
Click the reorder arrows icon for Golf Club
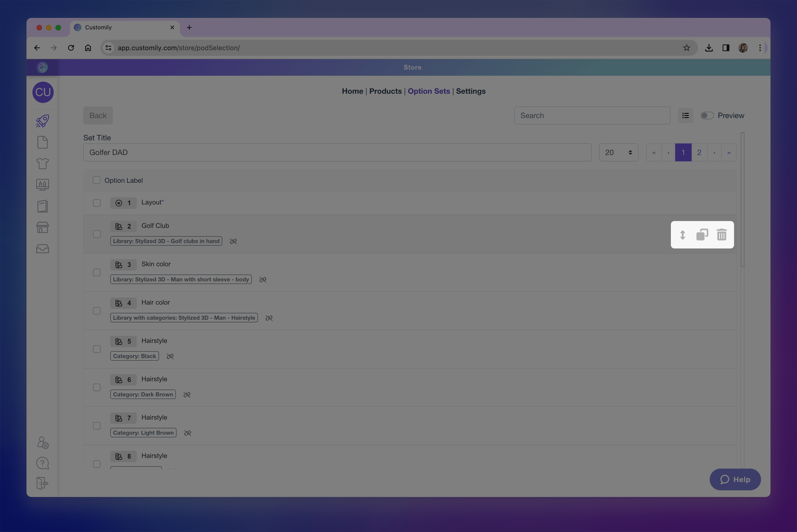(x=683, y=235)
